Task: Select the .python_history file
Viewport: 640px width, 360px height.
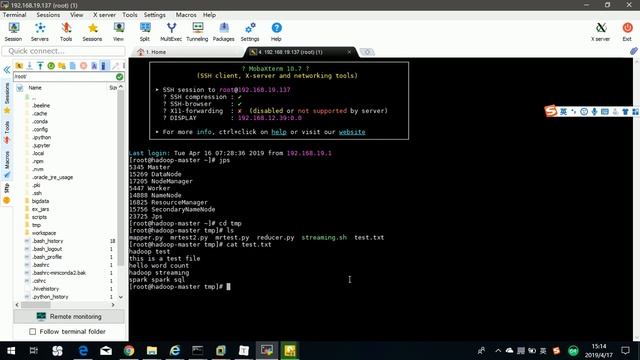Action: (50, 297)
